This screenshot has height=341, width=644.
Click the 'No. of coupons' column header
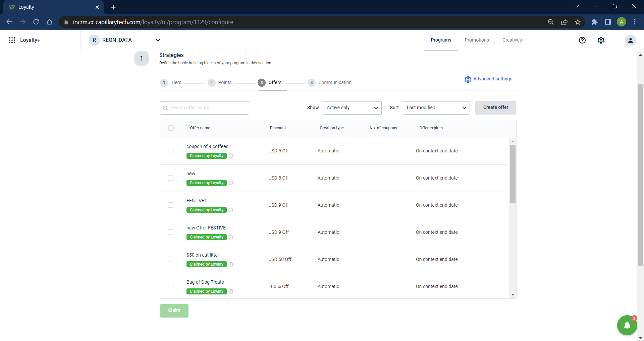[383, 128]
